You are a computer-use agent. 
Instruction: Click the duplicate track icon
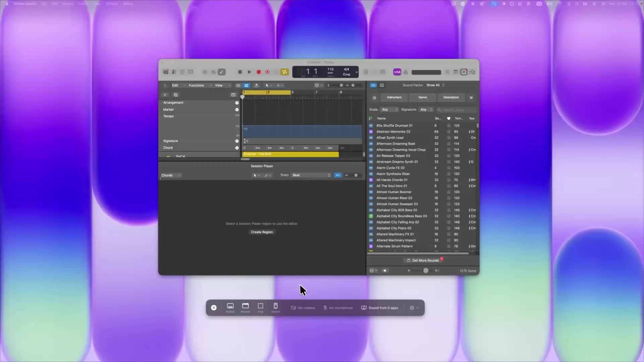(176, 95)
